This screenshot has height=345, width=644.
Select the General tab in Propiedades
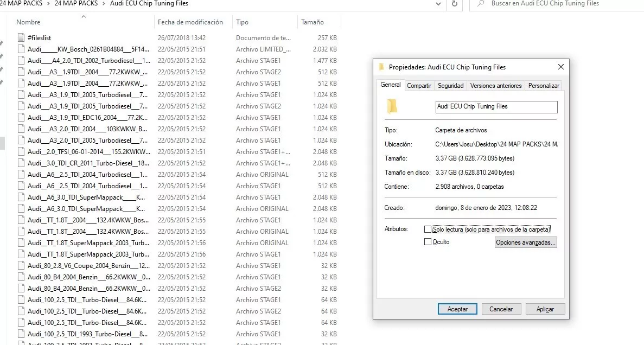tap(391, 85)
